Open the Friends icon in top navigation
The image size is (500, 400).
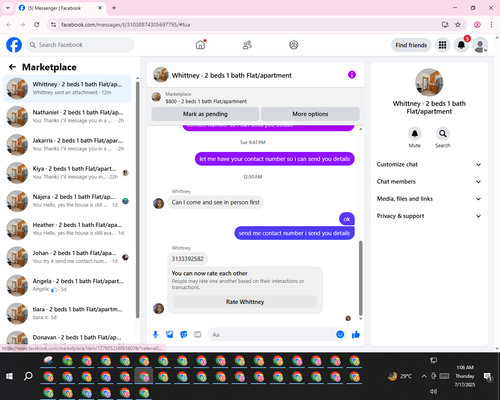click(x=247, y=45)
